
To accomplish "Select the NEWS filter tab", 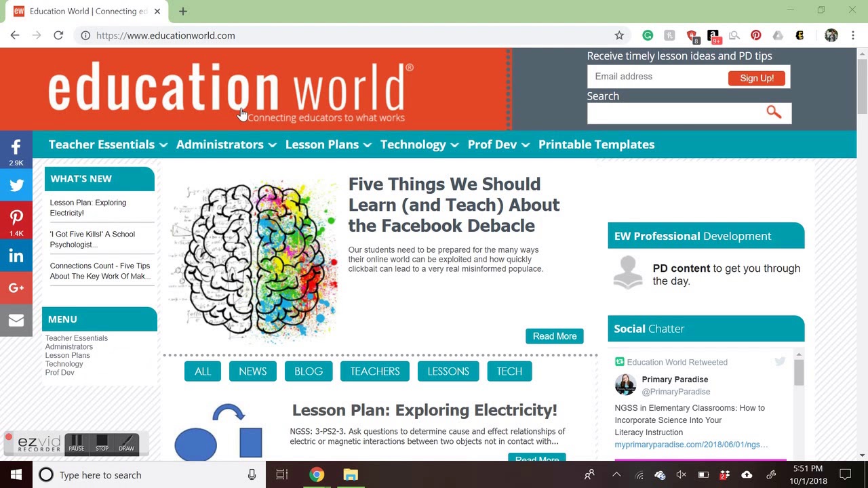I will point(253,371).
